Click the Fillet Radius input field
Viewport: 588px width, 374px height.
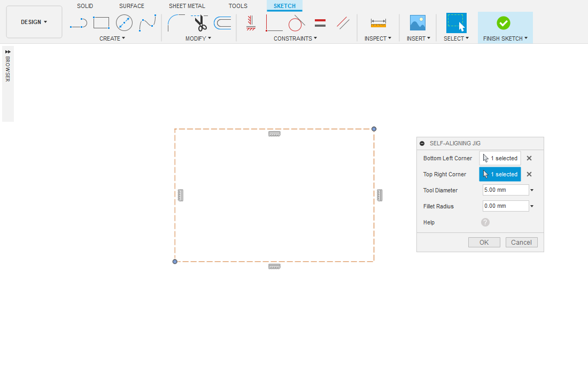point(505,206)
